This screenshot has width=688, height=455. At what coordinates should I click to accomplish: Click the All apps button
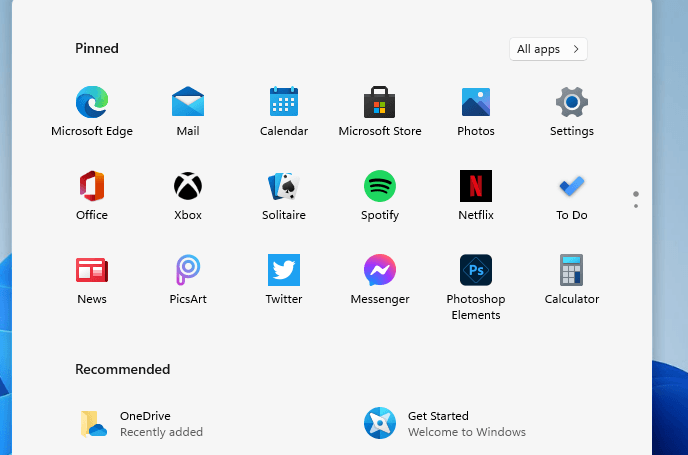click(548, 49)
